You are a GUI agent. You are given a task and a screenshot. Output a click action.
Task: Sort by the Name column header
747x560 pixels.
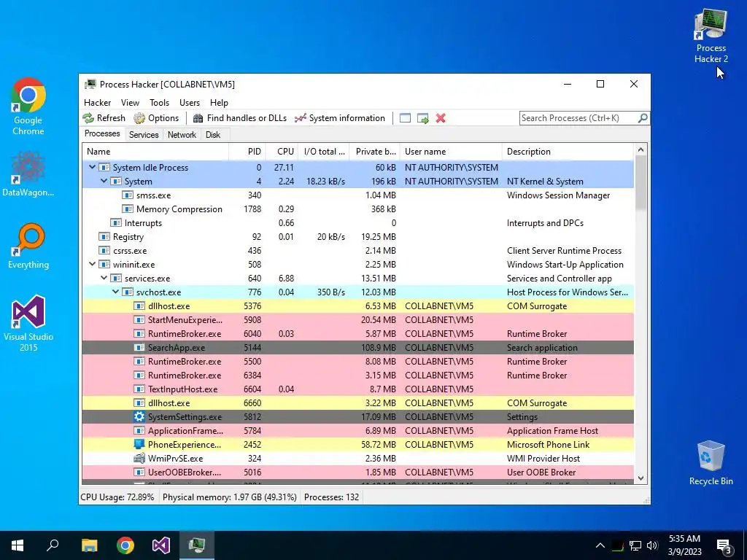(155, 152)
